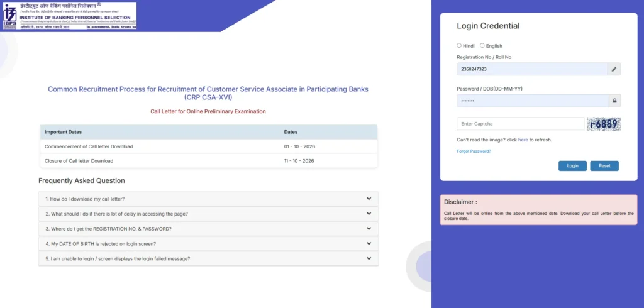Select the English language radio button
This screenshot has width=644, height=308.
tap(482, 46)
